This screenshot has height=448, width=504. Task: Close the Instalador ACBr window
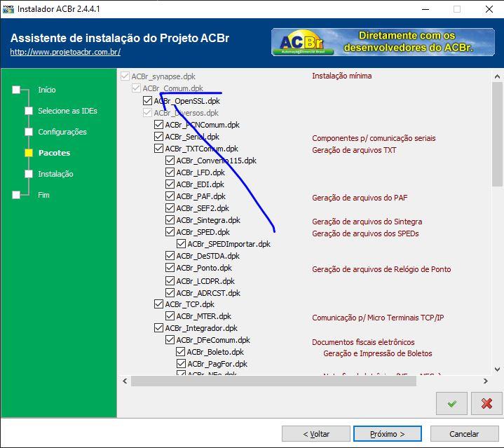489,9
